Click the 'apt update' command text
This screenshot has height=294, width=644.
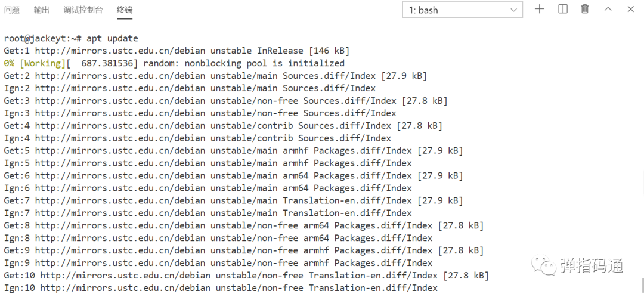click(112, 39)
